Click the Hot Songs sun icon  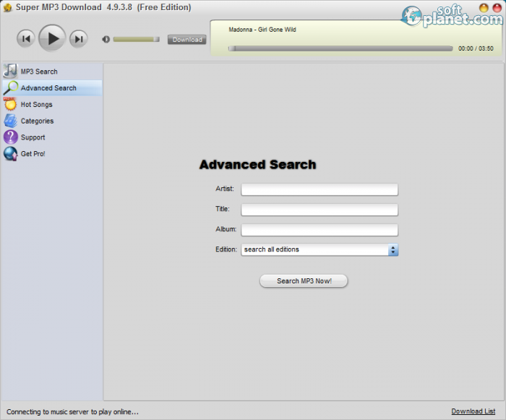click(x=10, y=104)
